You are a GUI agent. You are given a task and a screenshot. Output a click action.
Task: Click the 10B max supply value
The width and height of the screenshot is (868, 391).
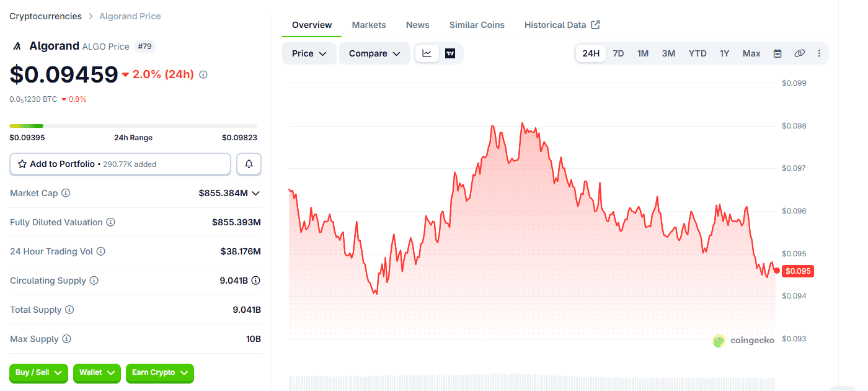coord(254,339)
